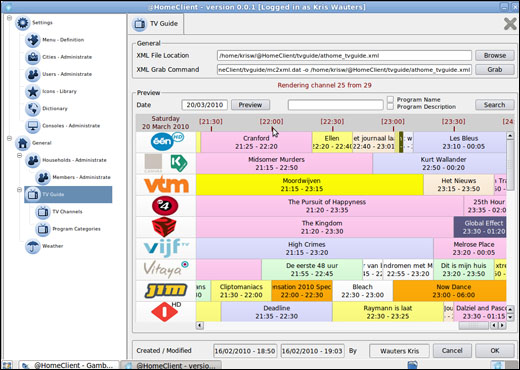520x370 pixels.
Task: Click the XML Grab Command field
Action: pyautogui.click(x=344, y=70)
